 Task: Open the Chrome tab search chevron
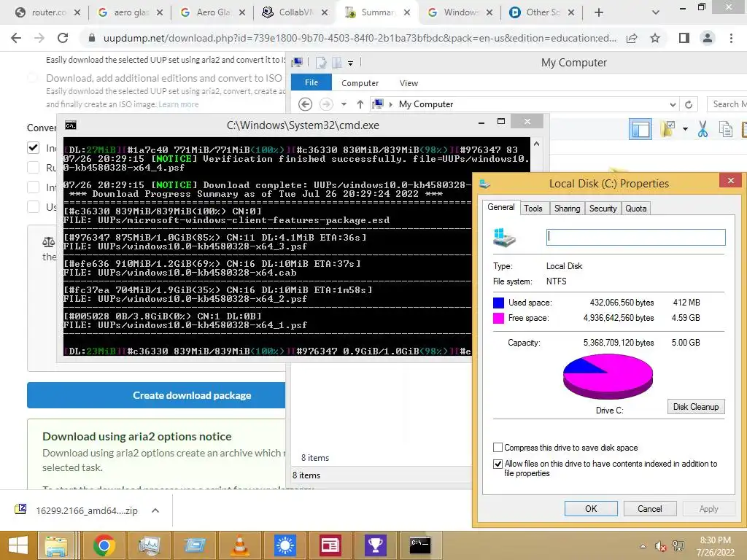656,12
